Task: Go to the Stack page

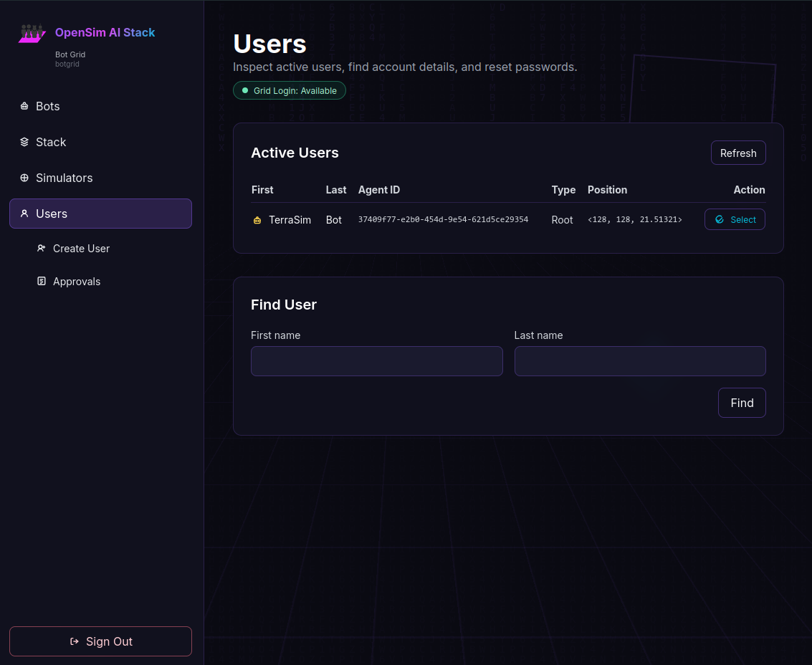Action: click(100, 142)
